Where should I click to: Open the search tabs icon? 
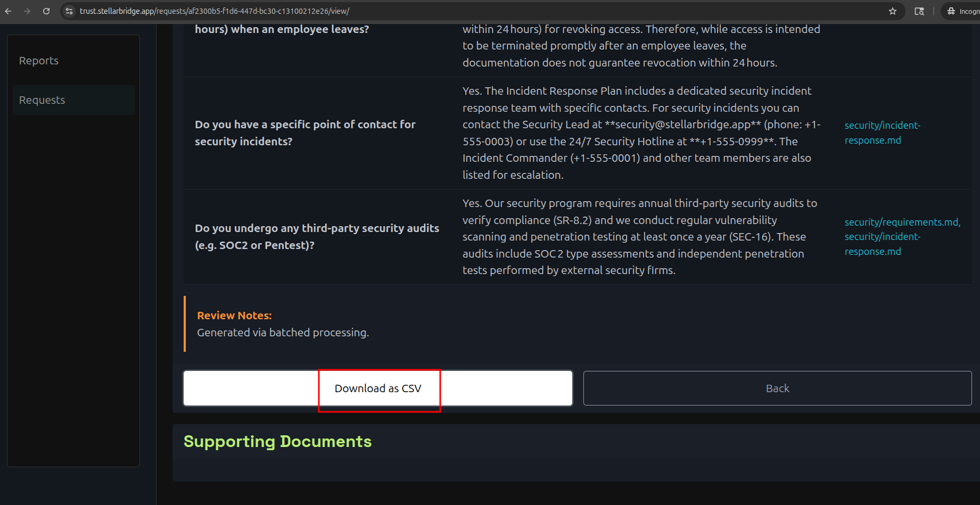coord(919,11)
